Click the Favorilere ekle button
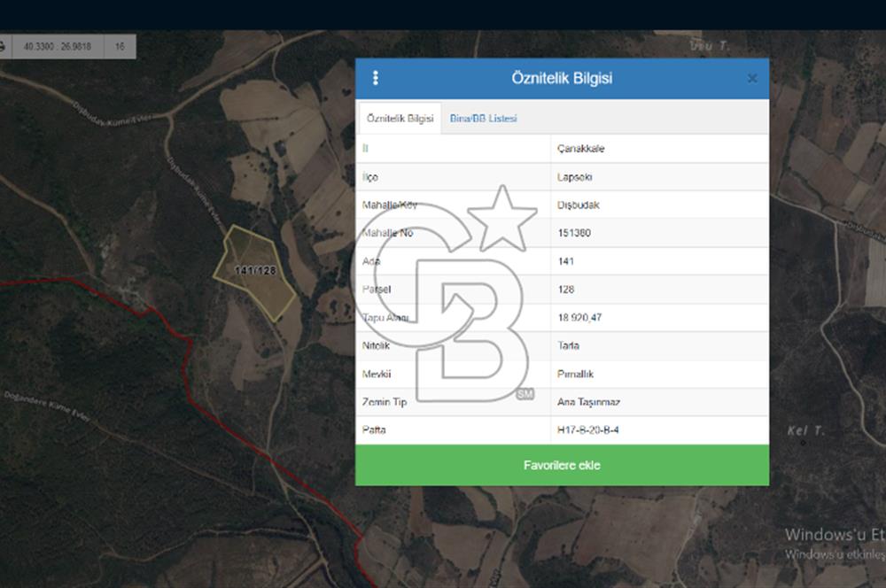This screenshot has height=588, width=886. click(562, 465)
